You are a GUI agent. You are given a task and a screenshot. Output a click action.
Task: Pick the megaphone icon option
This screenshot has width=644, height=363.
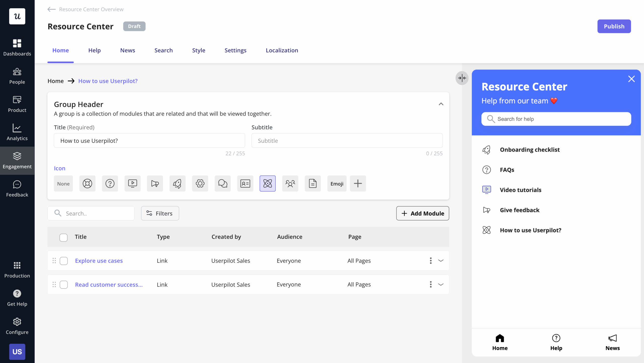(155, 184)
